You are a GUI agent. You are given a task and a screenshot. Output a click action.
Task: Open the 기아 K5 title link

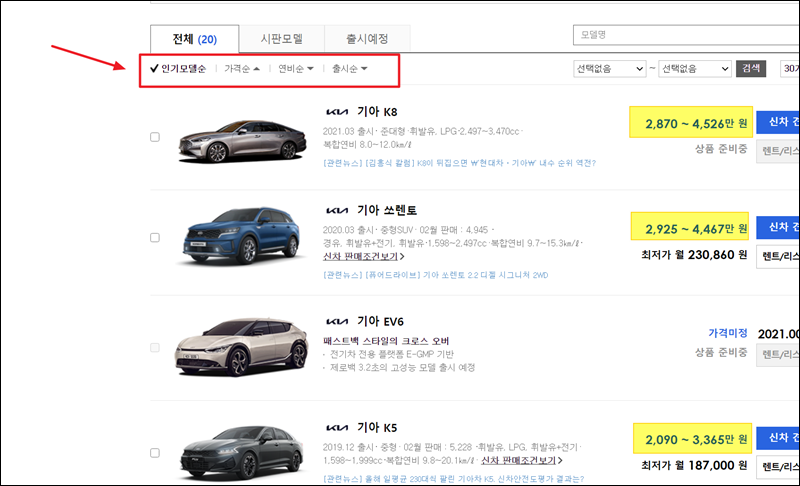tap(377, 427)
